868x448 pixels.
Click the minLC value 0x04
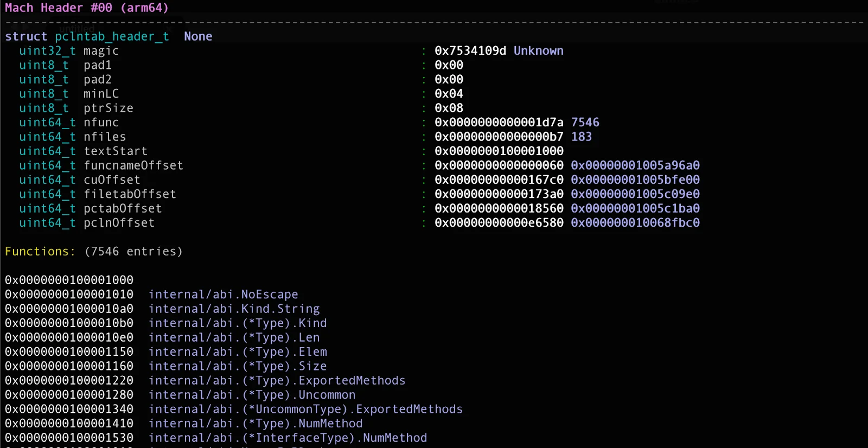[x=449, y=93]
